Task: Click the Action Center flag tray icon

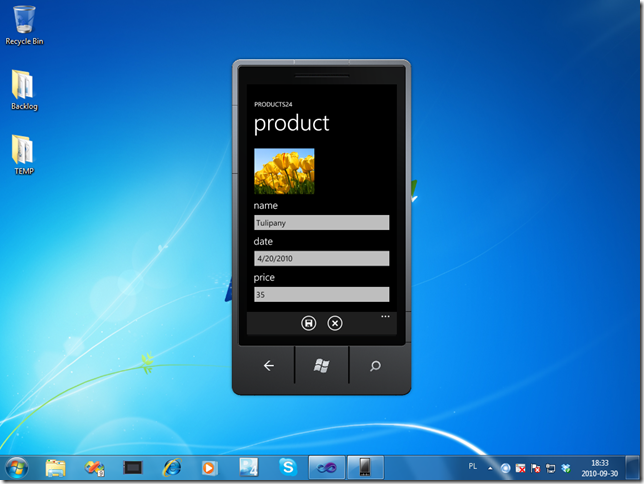Action: (536, 468)
